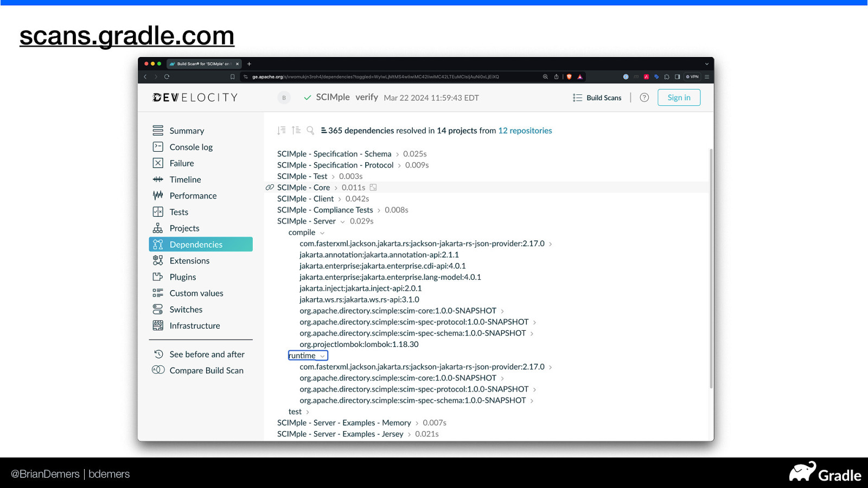The image size is (868, 488).
Task: Click the Sign in button
Action: tap(679, 98)
